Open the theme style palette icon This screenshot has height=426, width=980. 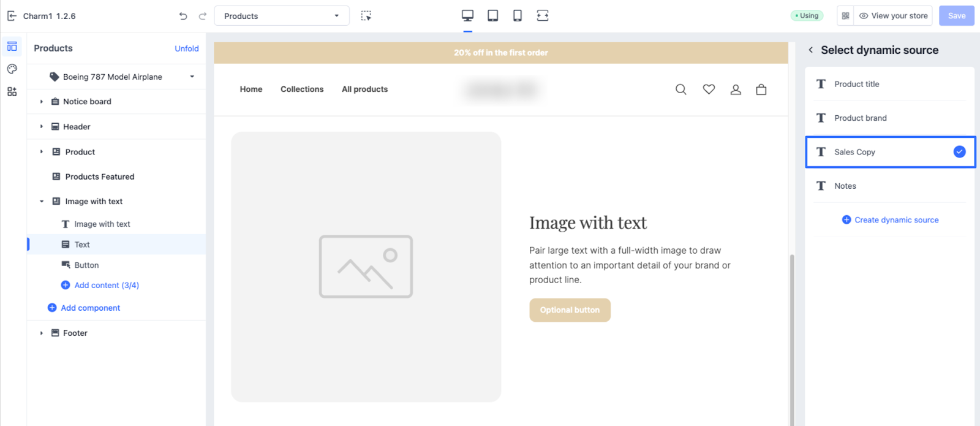click(x=12, y=69)
